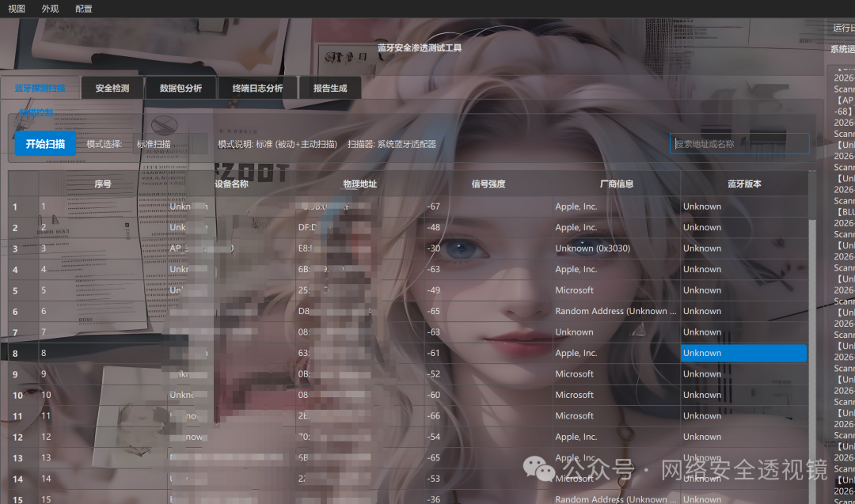Sort by the 序号 column header
Screen dimensions: 855x504
pyautogui.click(x=102, y=184)
